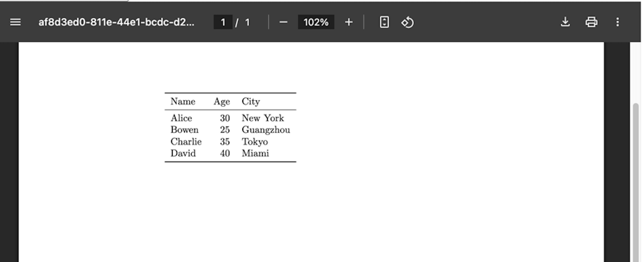Click the filename af8d3ed0 in the toolbar

point(116,22)
